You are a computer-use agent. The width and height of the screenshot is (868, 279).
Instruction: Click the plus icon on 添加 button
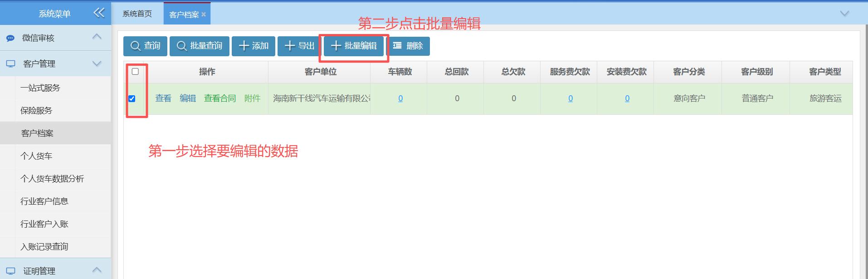[x=244, y=46]
